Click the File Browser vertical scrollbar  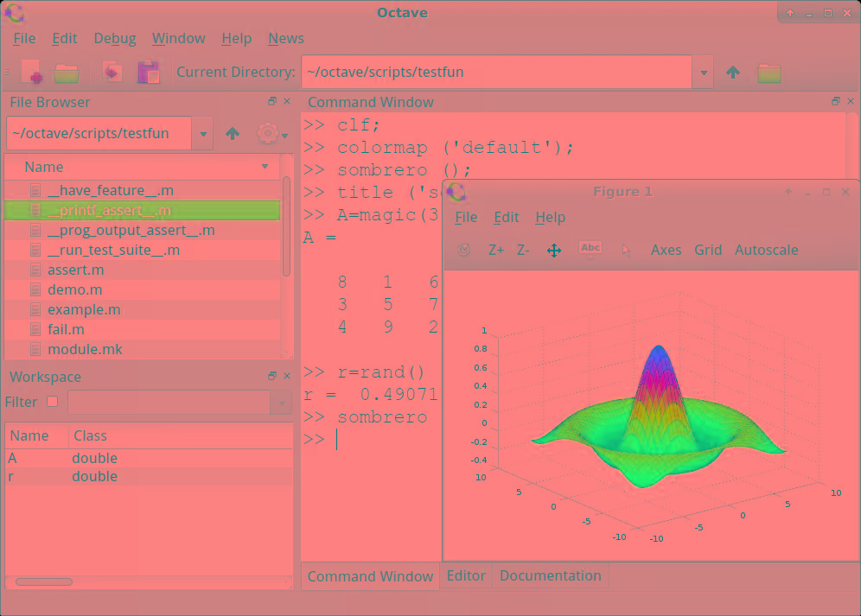286,226
